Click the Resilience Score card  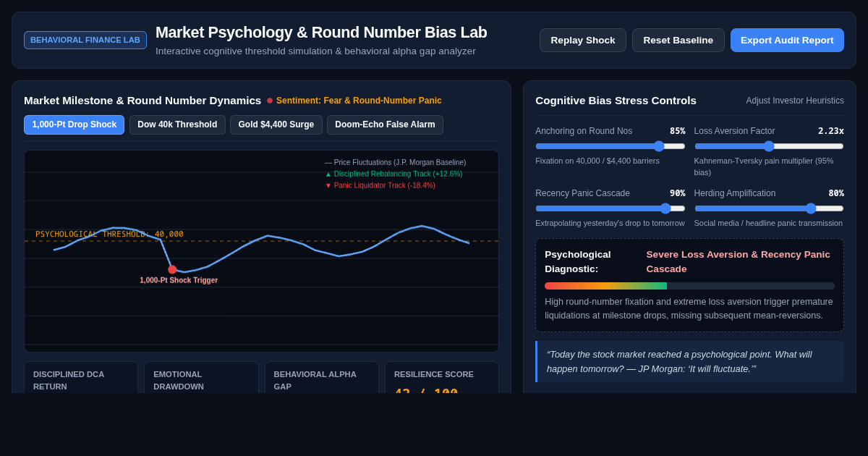click(442, 378)
